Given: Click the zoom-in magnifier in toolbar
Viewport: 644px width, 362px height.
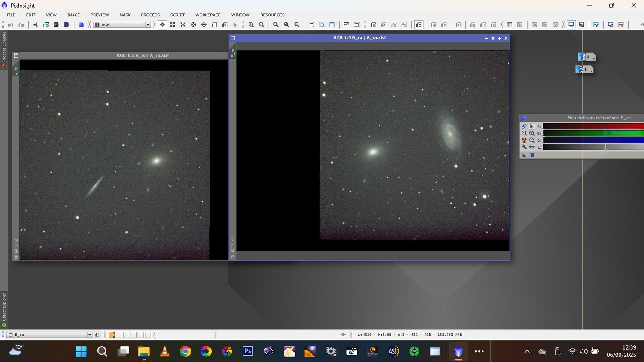Looking at the screenshot, I should tap(251, 25).
